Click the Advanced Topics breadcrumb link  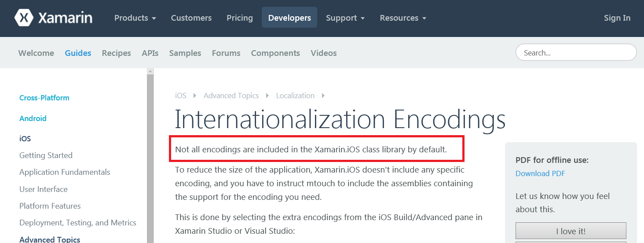[x=231, y=96]
